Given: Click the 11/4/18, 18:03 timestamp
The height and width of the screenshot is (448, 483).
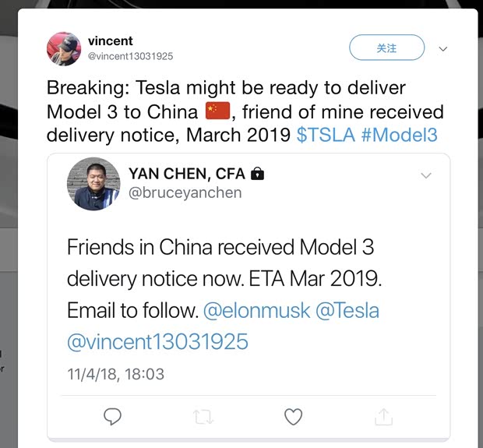Looking at the screenshot, I should pos(116,374).
